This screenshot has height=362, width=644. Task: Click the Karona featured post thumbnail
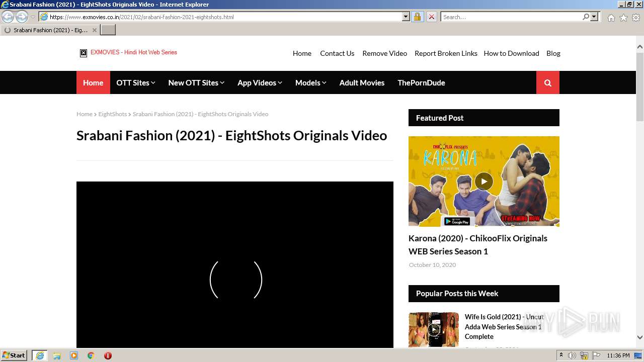tap(484, 182)
